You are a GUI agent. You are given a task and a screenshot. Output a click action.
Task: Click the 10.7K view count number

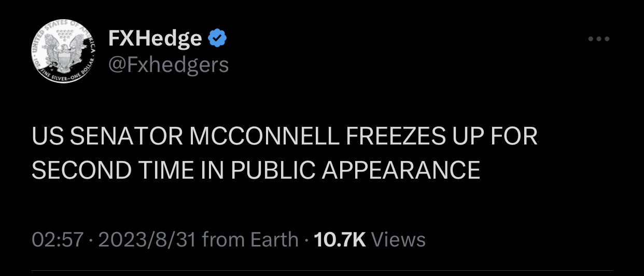[x=340, y=239]
